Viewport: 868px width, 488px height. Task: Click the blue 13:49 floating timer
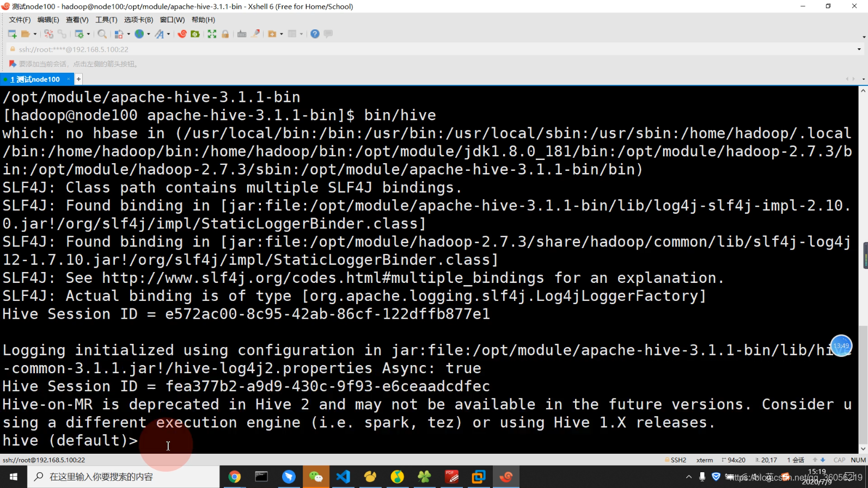point(841,345)
